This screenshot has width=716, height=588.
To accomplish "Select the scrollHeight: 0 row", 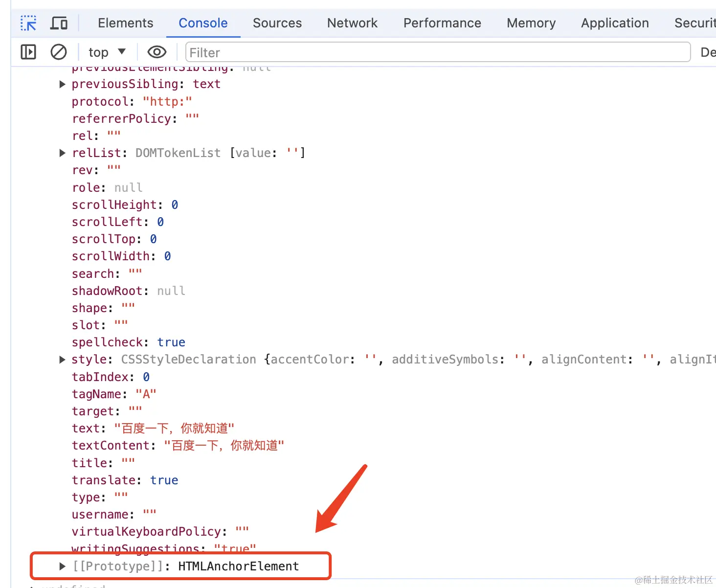I will (x=125, y=204).
